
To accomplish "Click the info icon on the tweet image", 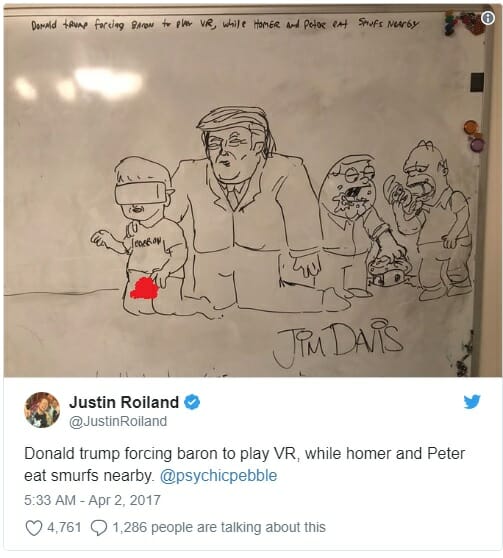I will click(488, 18).
